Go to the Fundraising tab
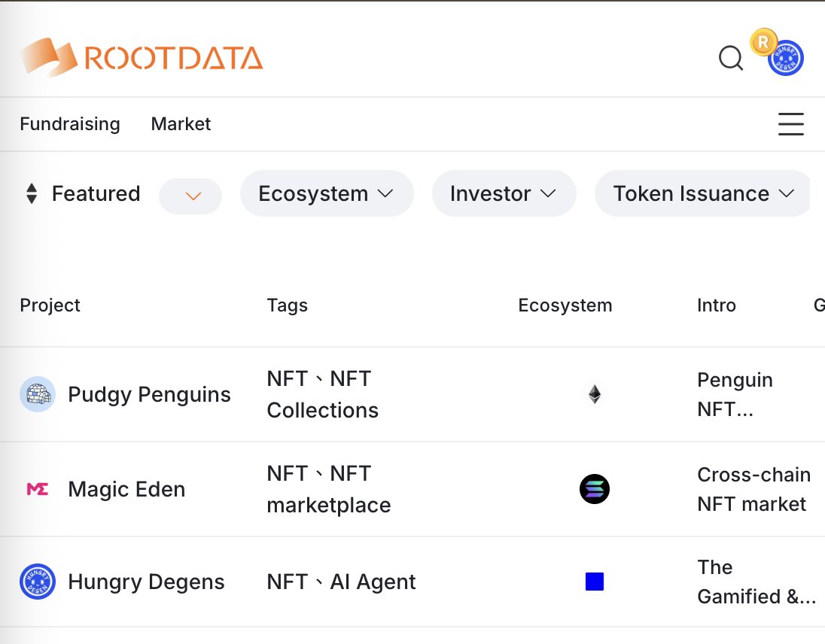 70,124
